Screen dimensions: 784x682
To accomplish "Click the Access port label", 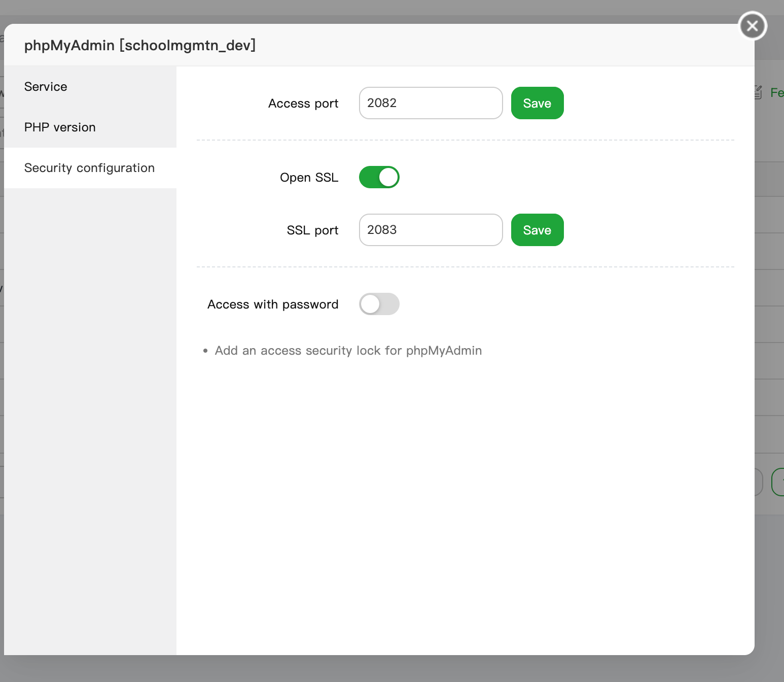I will 303,104.
